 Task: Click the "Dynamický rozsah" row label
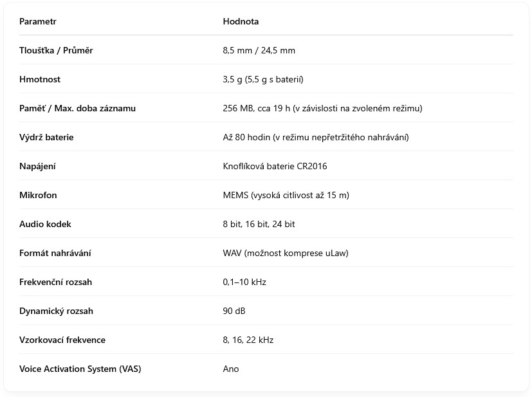click(56, 311)
